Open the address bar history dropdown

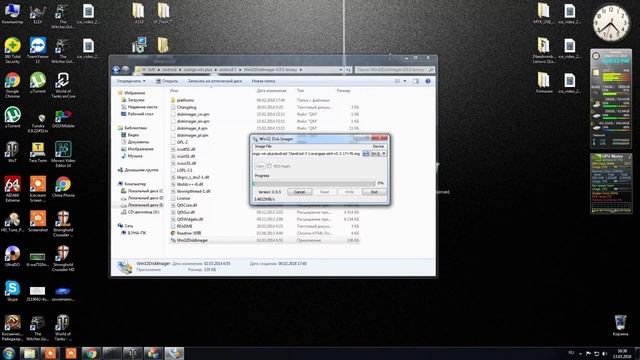click(341, 70)
